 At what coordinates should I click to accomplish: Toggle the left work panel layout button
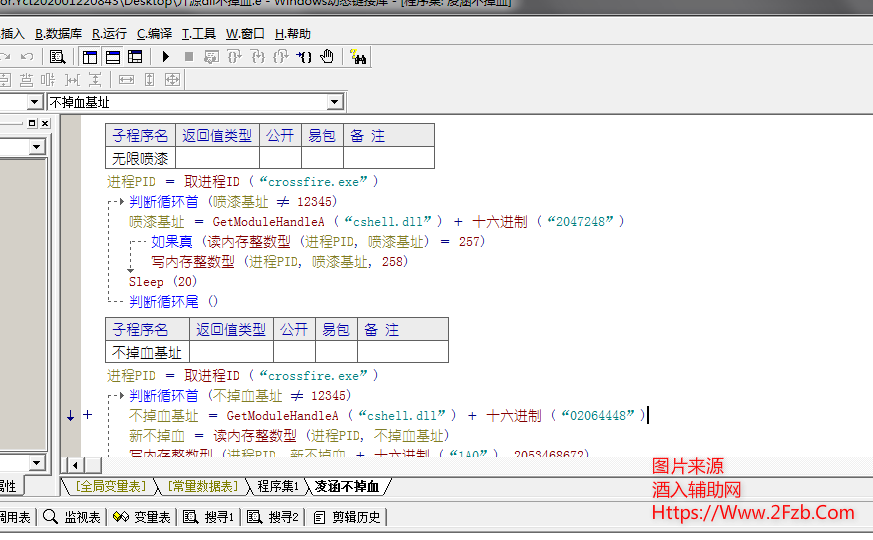pos(91,57)
